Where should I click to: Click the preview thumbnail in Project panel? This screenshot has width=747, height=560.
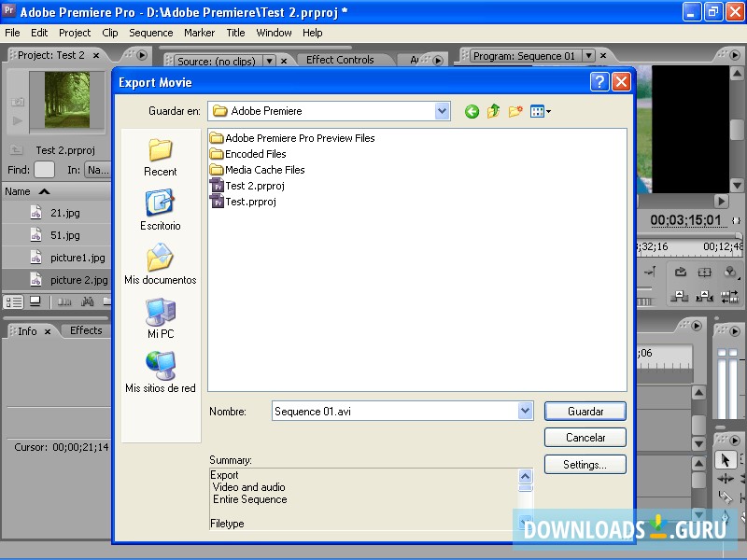67,100
